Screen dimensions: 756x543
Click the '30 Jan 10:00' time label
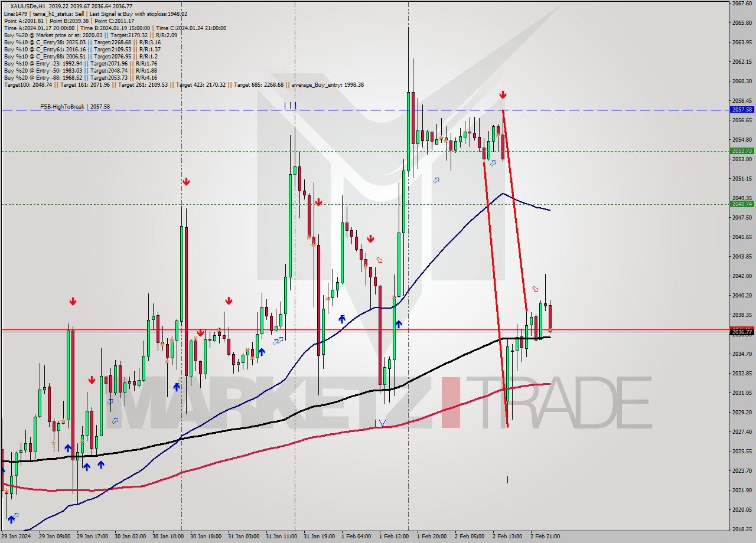tap(168, 537)
